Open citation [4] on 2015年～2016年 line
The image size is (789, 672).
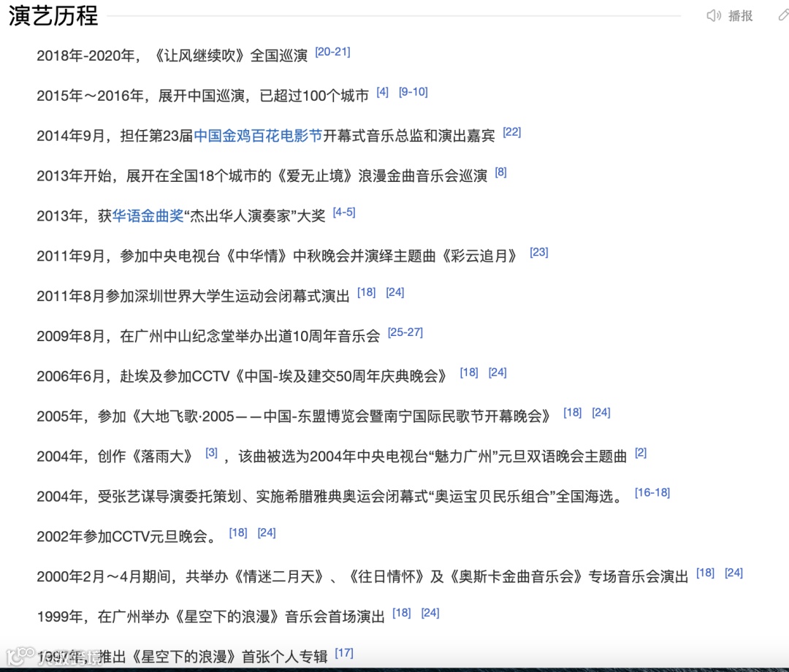coord(382,92)
